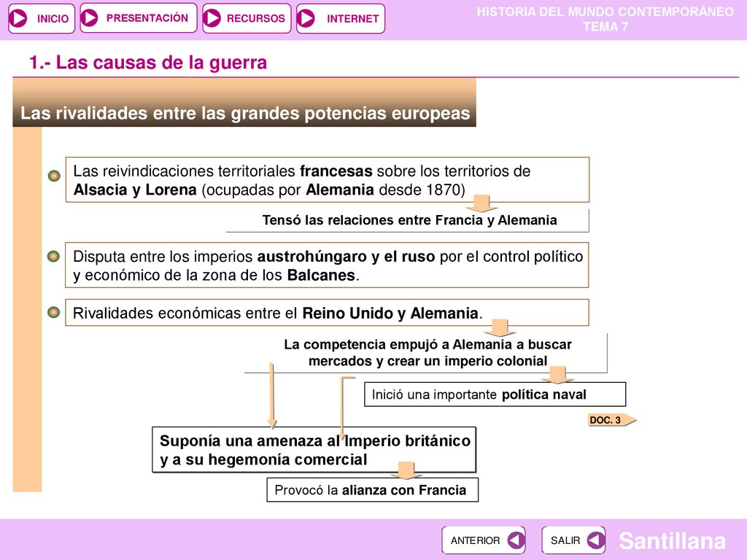Screen dimensions: 747x560
Task: Click the back arrow icon beside ANTERIOR
Action: pos(516,540)
